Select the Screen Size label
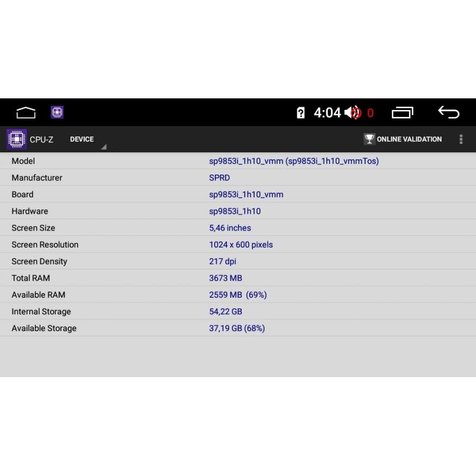The height and width of the screenshot is (476, 476). 33,227
